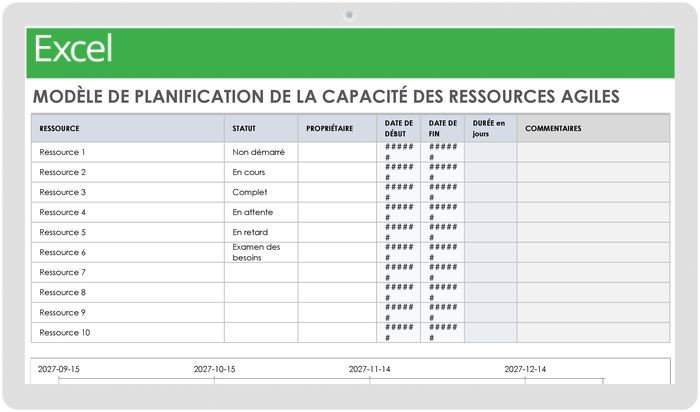The image size is (700, 412).
Task: Select the template title 'MODÈLE DE PLANIFICATION' heading
Action: coord(326,96)
